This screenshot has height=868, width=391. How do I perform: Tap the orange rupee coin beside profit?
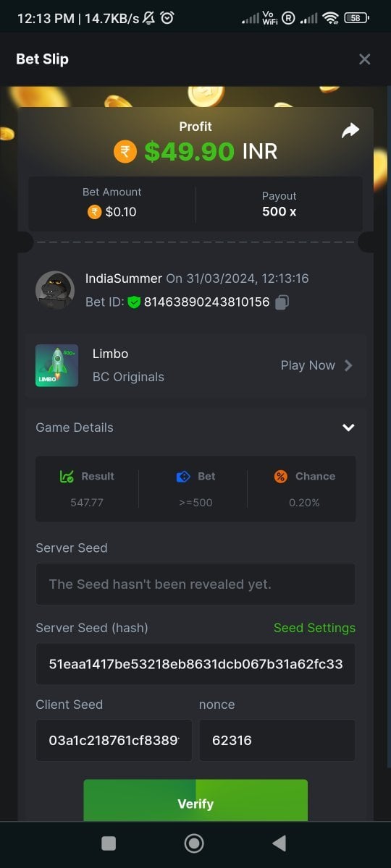coord(125,152)
